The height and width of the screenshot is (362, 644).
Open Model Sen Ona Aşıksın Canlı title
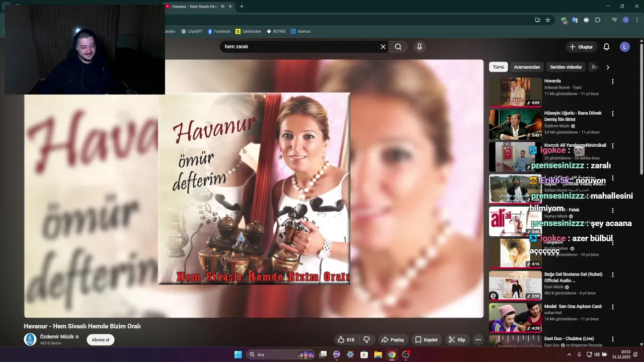[x=573, y=307]
